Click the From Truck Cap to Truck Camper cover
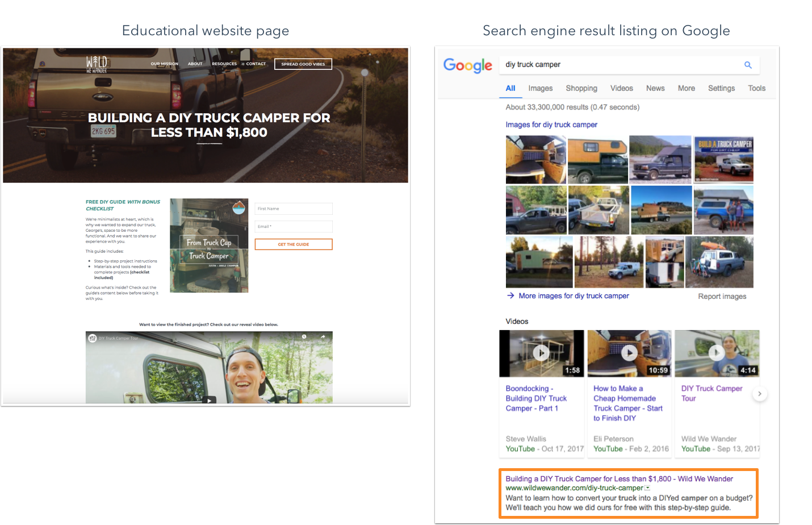 coord(209,245)
